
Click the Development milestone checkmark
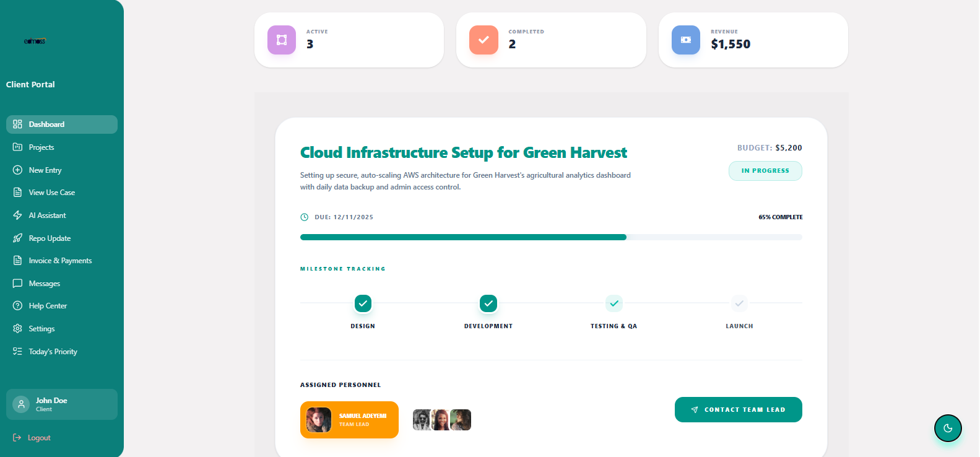(488, 303)
